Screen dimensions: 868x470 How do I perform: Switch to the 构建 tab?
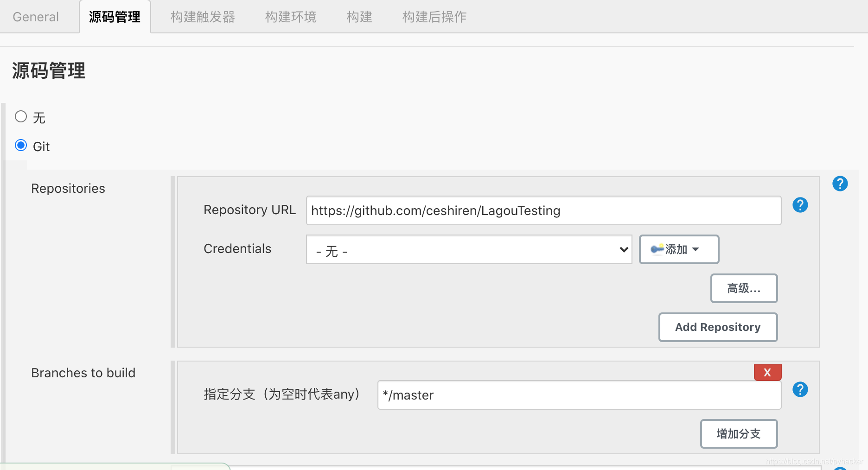pos(359,17)
